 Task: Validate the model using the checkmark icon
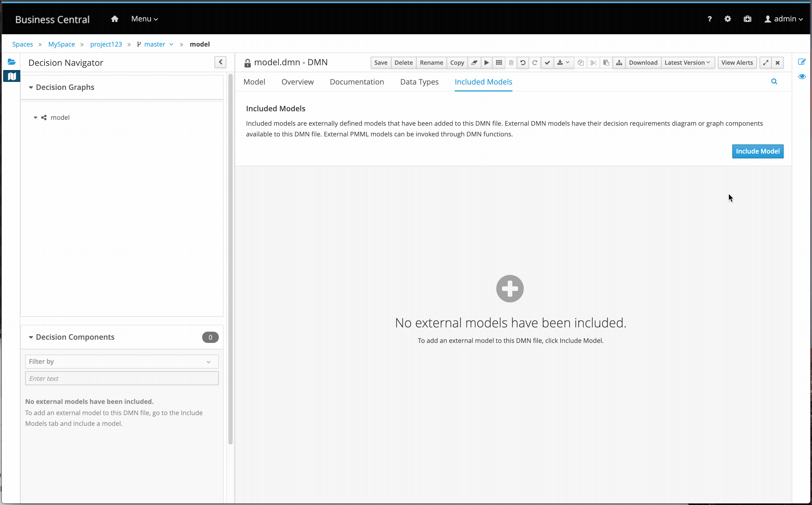coord(547,63)
